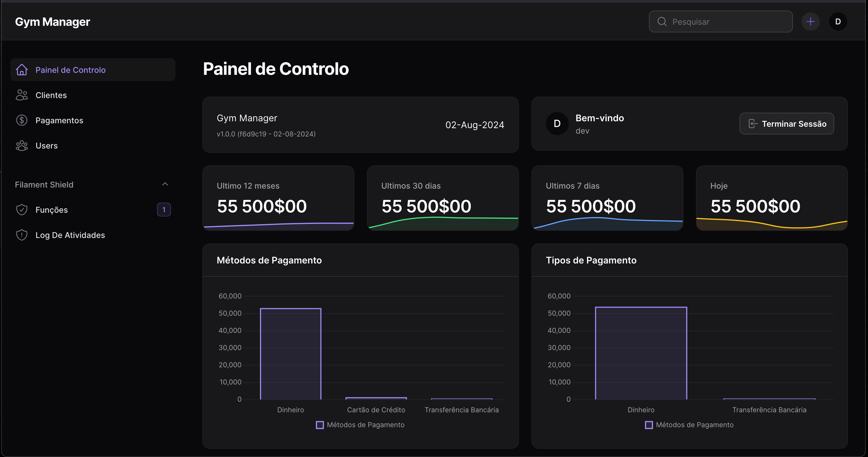The width and height of the screenshot is (868, 457).
Task: Navigate to Users page
Action: coord(93,146)
